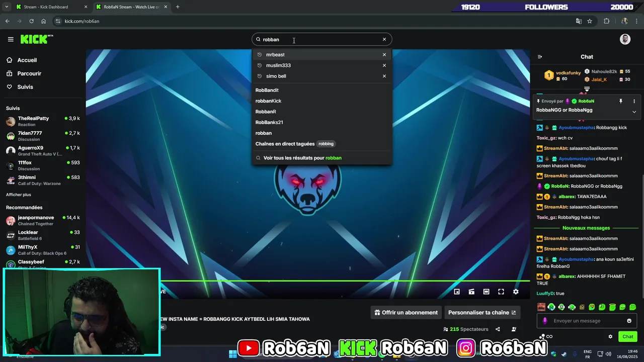Remove mrbeast from search history
644x362 pixels.
(384, 55)
